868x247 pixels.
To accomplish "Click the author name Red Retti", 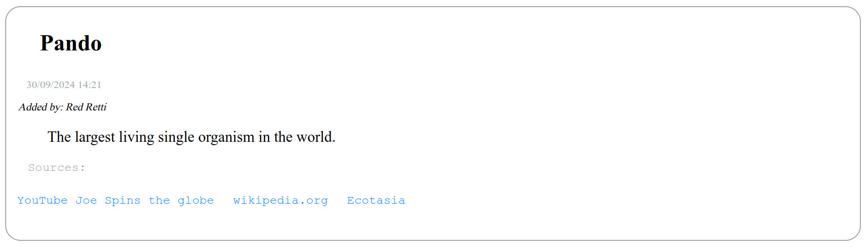I will tap(86, 107).
